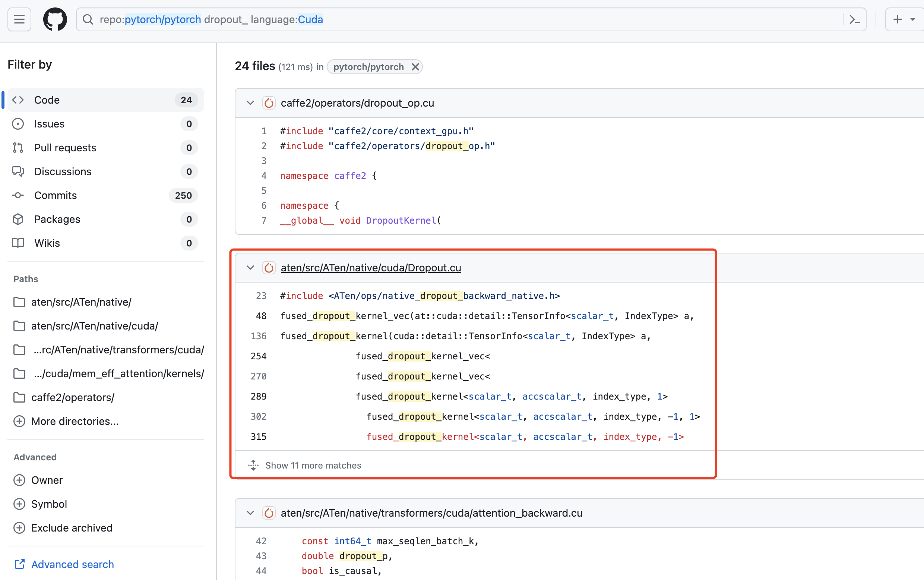Filter by path aten/src/ATen/native/
Image resolution: width=924 pixels, height=580 pixels.
(x=81, y=302)
